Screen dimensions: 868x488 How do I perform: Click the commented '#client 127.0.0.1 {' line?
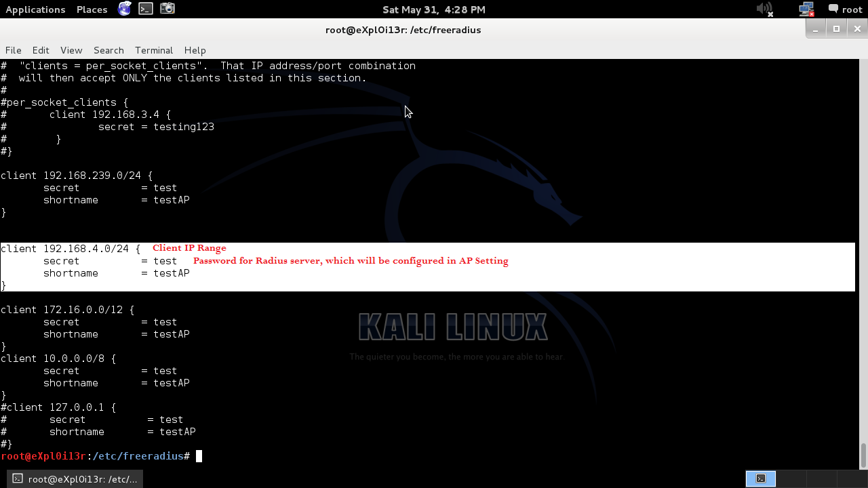point(58,407)
